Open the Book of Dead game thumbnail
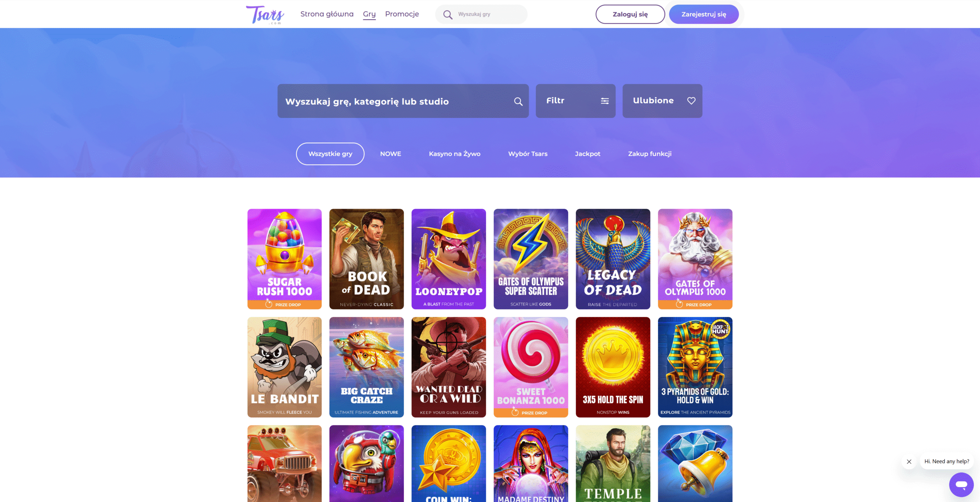Viewport: 980px width, 502px height. coord(366,259)
